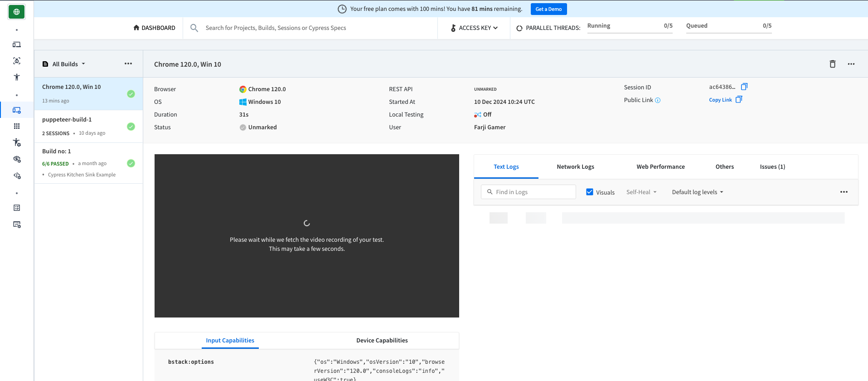Click copy icon beside Copy Link
This screenshot has width=868, height=381.
point(739,99)
